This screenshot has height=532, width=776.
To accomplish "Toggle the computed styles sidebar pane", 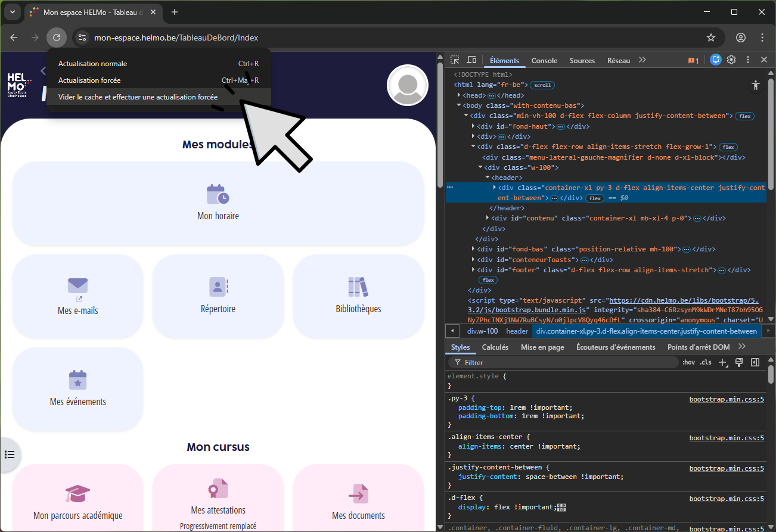I will click(x=755, y=362).
